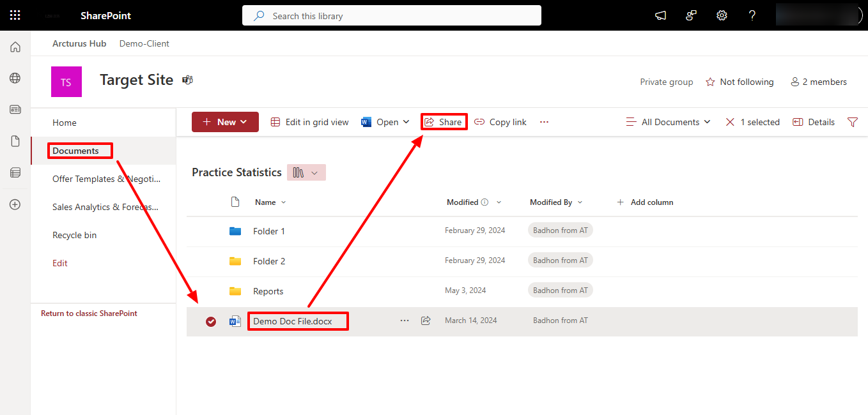868x415 pixels.
Task: Open the library switcher dropdown next to Practice Statistics
Action: point(306,172)
